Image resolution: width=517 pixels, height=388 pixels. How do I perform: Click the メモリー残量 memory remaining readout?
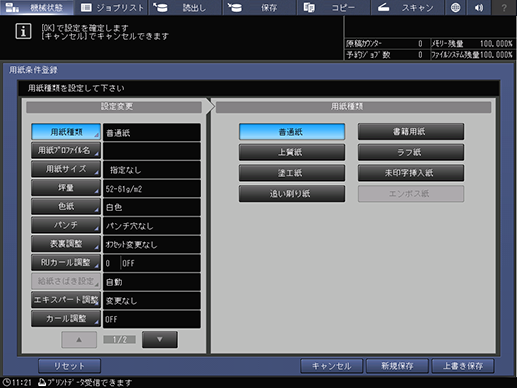pyautogui.click(x=472, y=44)
